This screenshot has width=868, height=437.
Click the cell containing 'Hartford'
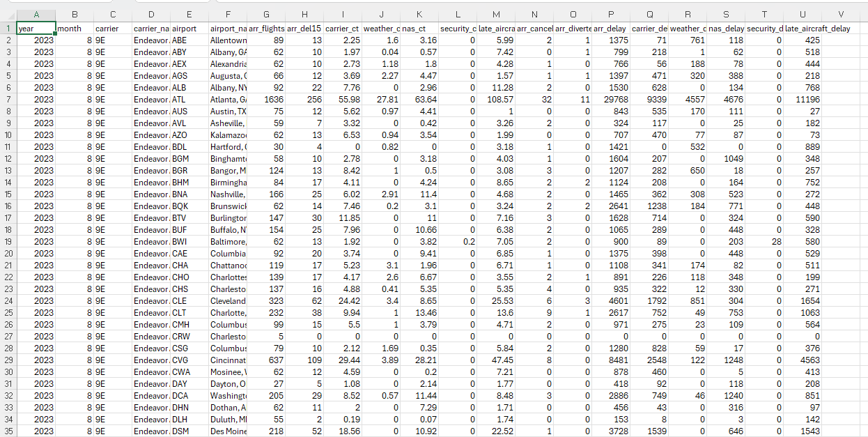(227, 146)
